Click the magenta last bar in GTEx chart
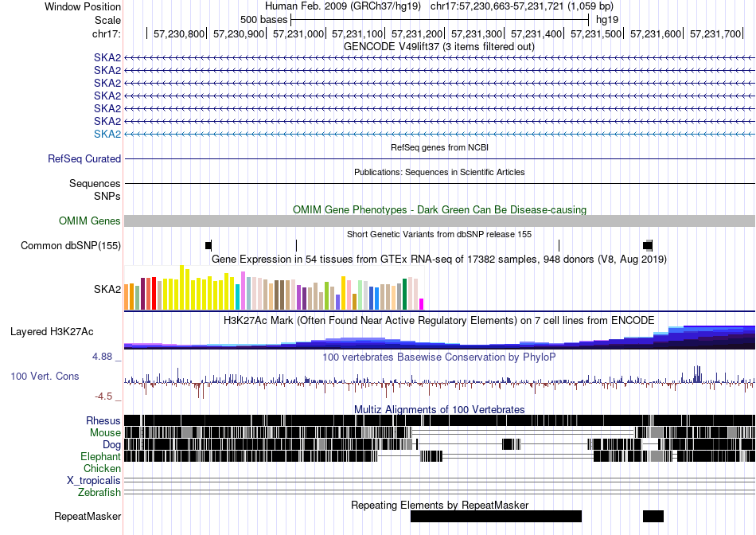Image resolution: width=756 pixels, height=535 pixels. pos(422,304)
